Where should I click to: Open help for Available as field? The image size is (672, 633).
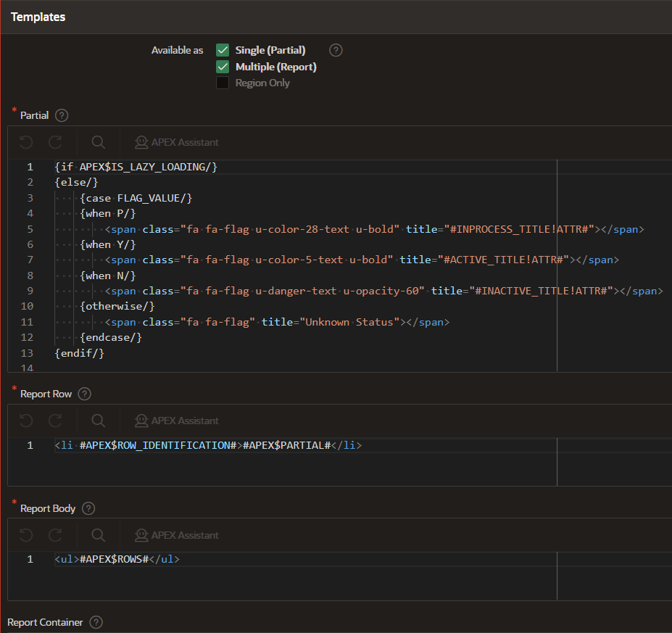point(336,50)
